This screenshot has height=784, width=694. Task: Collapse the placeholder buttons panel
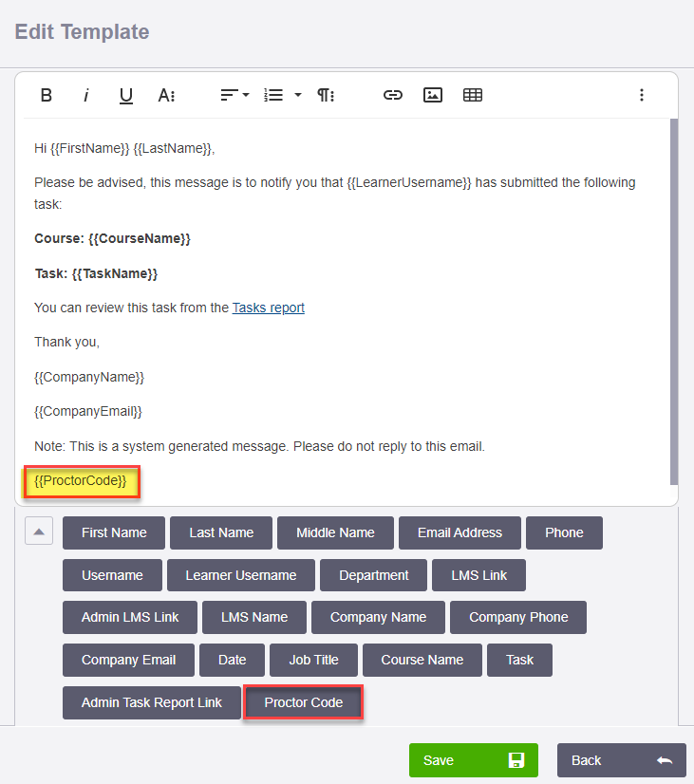coord(39,532)
